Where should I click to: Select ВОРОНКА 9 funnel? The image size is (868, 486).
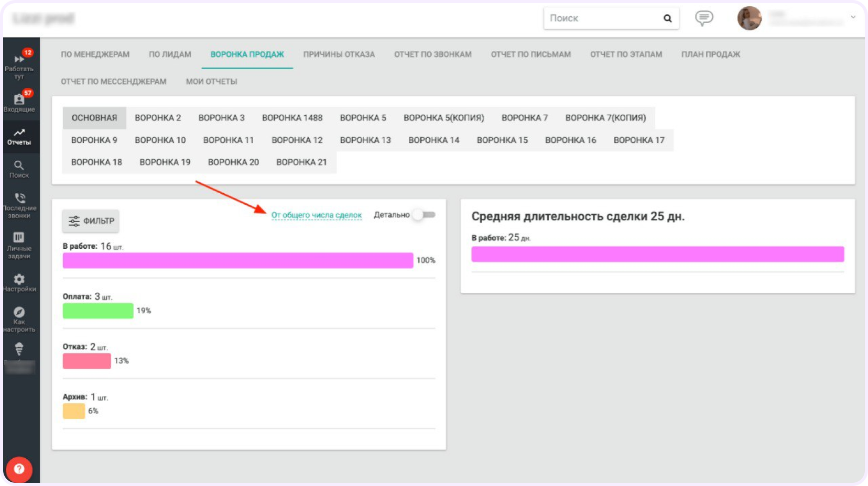(94, 140)
